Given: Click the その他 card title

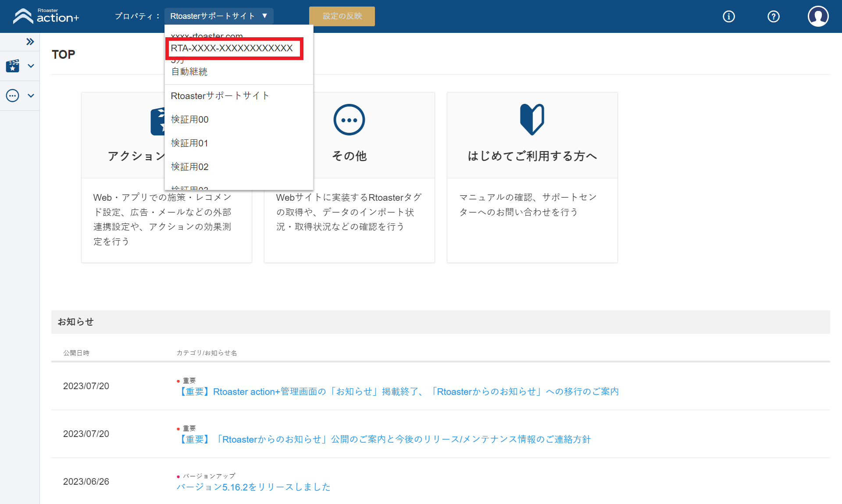Looking at the screenshot, I should click(349, 156).
